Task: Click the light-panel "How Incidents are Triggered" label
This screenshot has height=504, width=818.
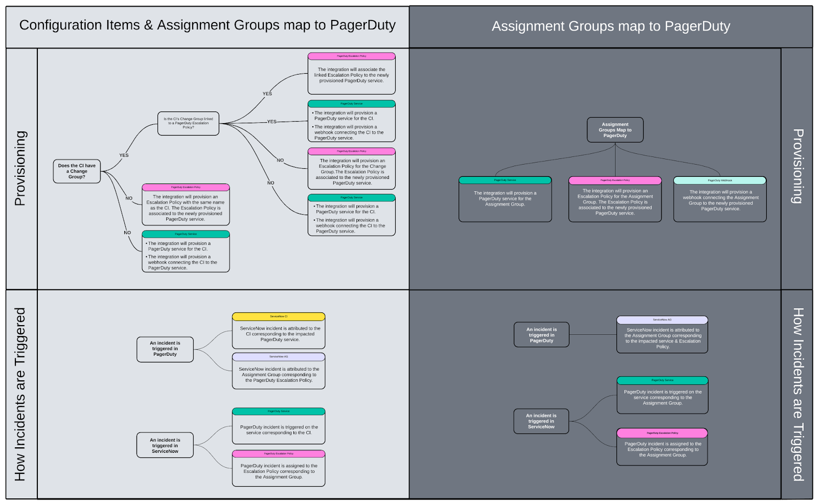Action: tap(20, 394)
